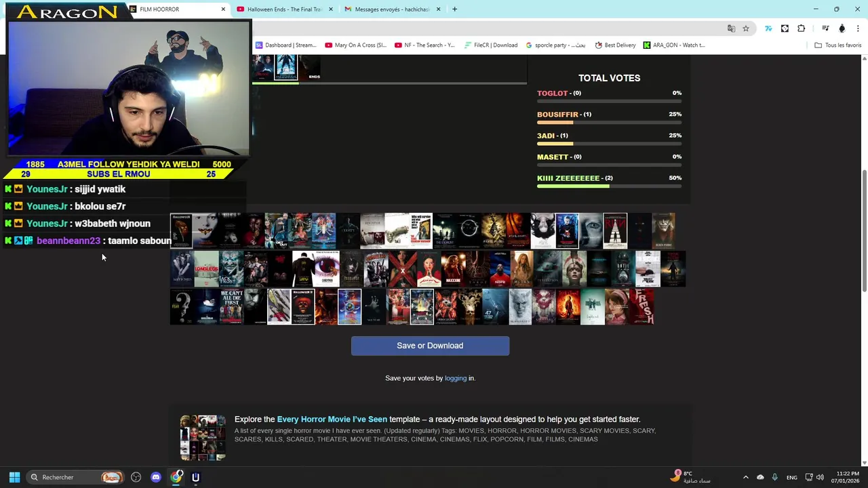This screenshot has height=488, width=868.
Task: Open Discord from the taskbar
Action: [x=156, y=477]
